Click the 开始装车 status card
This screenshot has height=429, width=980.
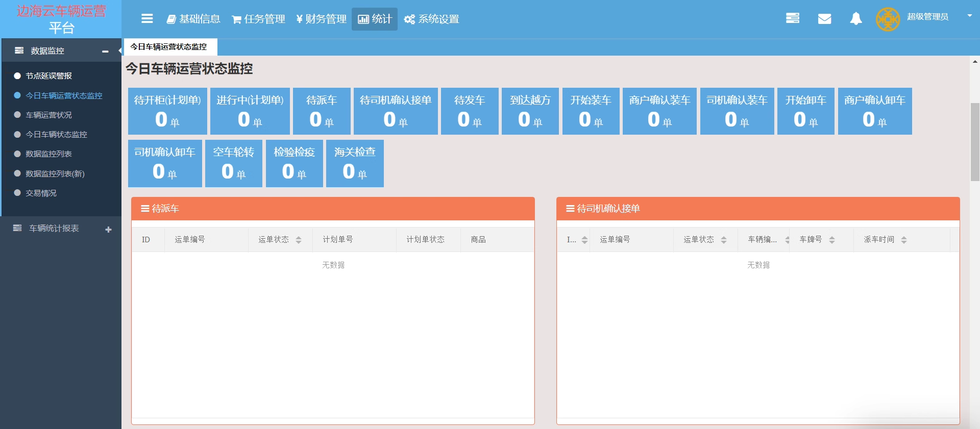[x=591, y=111]
